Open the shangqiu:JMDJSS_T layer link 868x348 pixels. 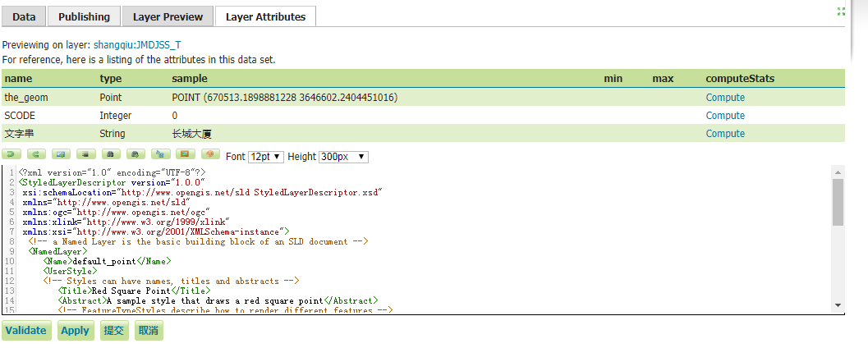pos(137,45)
